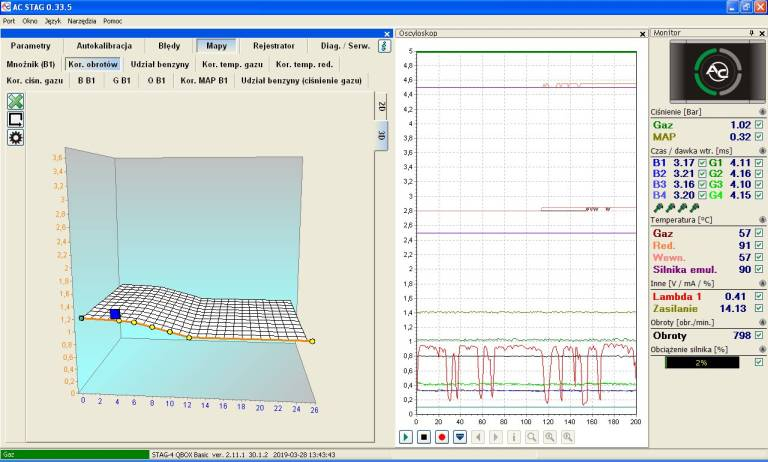Screen dimensions: 768x462
Task: Toggle B3 injector time checkbox
Action: [702, 184]
